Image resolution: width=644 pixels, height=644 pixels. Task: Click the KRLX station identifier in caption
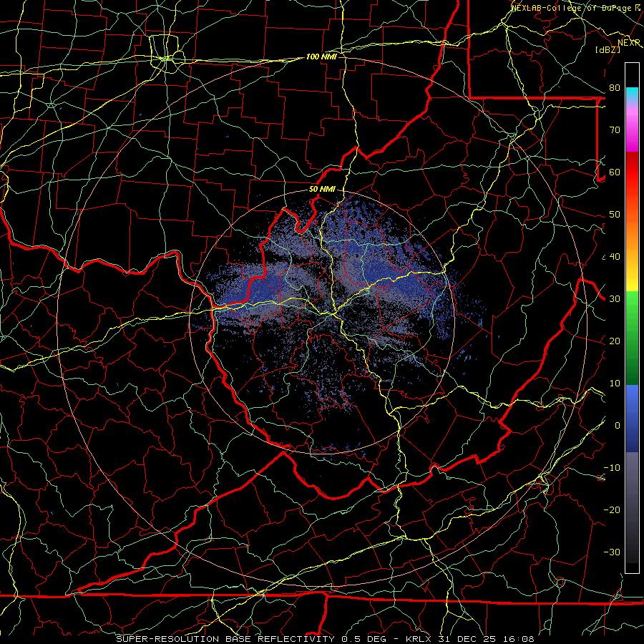tap(418, 639)
